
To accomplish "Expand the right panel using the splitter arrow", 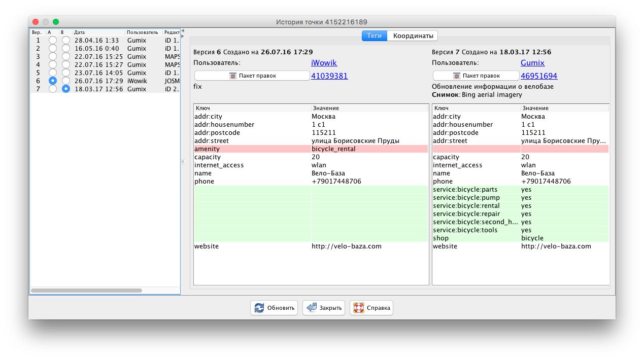I will (x=183, y=36).
